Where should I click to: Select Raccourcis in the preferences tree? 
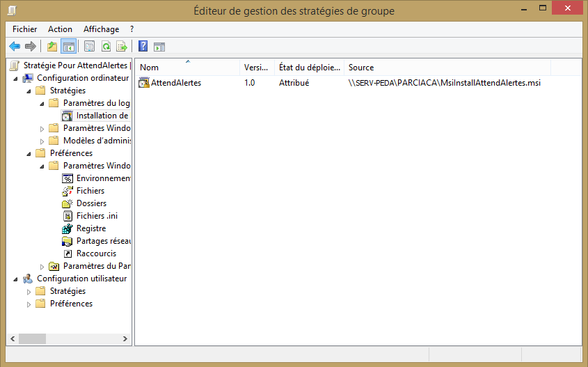96,253
